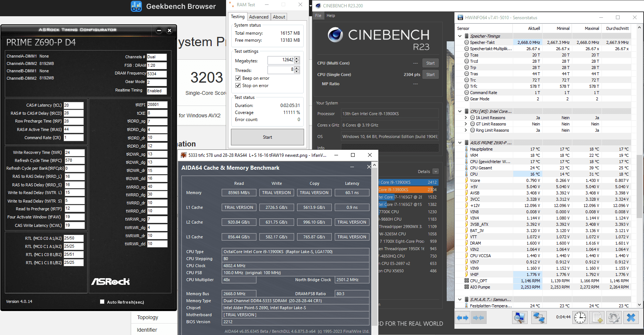This screenshot has height=335, width=644.
Task: Click the Gear Mode sensor icon
Action: coord(467,99)
